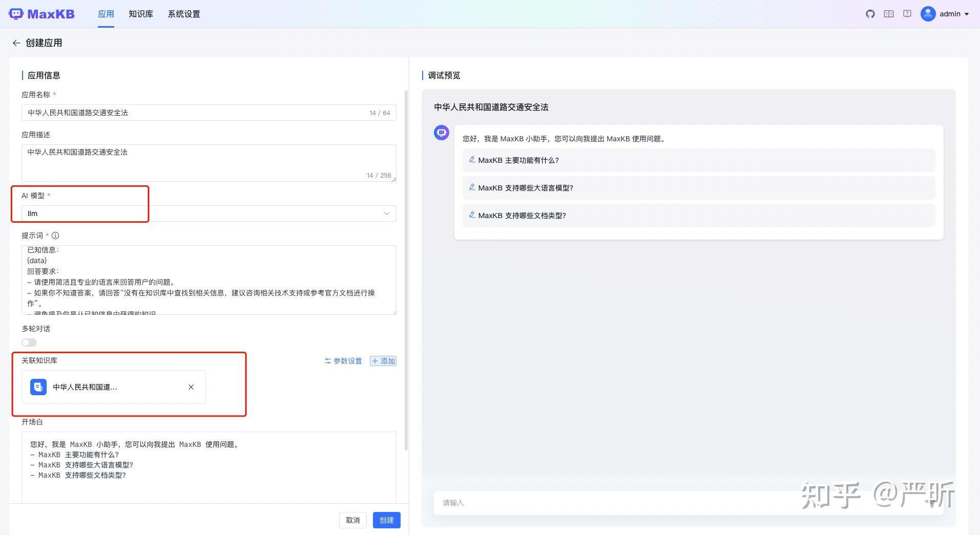Viewport: 980px width, 535px height.
Task: Open the documentation book icon
Action: tap(888, 14)
